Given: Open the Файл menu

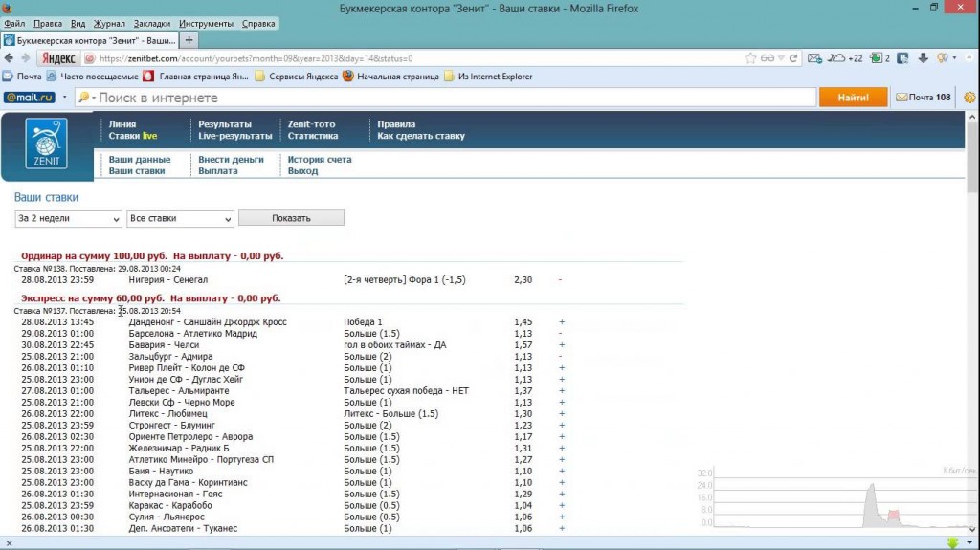Looking at the screenshot, I should [14, 24].
